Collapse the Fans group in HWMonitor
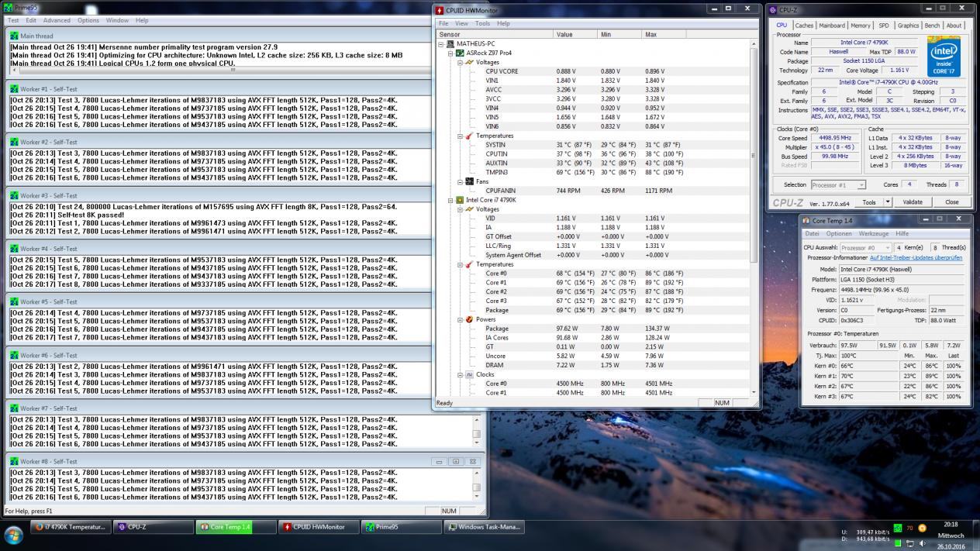 [x=460, y=181]
